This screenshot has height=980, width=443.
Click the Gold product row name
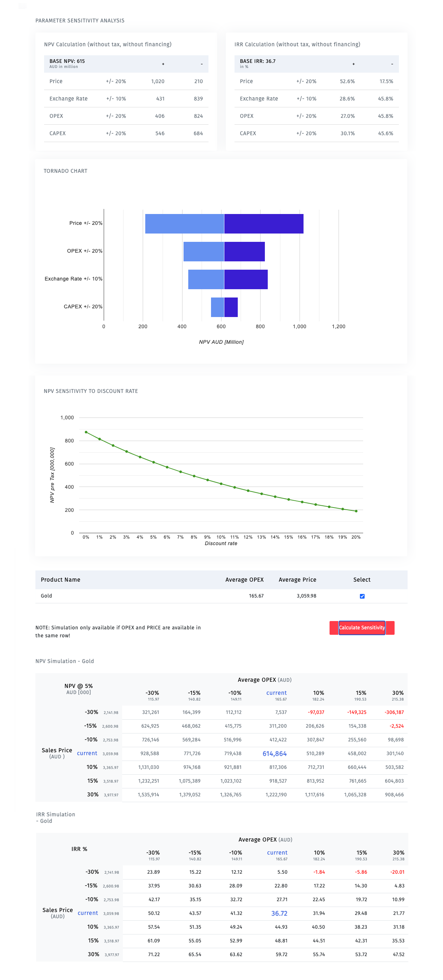(46, 596)
